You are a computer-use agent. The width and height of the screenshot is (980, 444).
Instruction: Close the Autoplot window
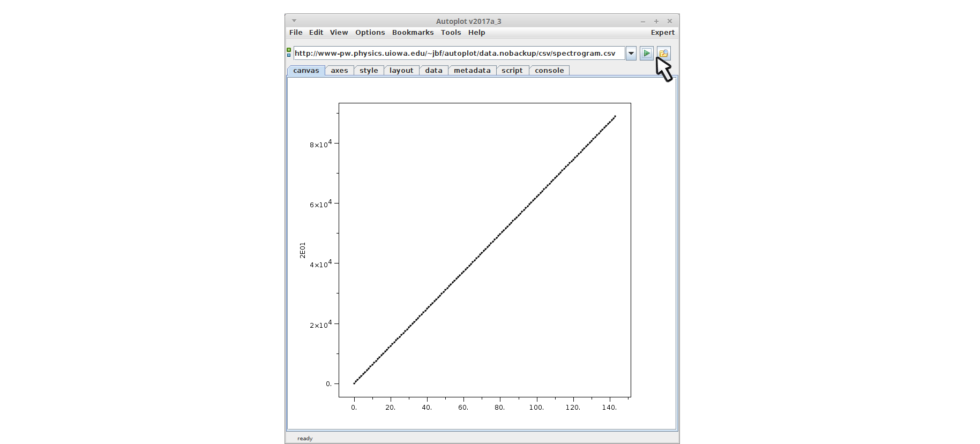click(x=670, y=21)
